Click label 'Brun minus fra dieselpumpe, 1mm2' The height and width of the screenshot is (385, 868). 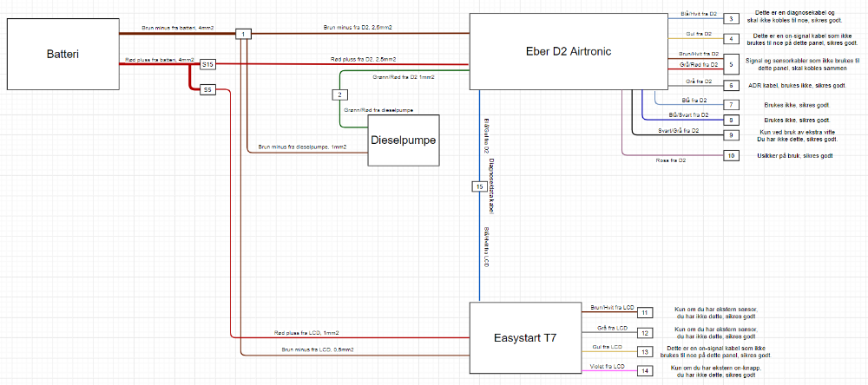302,147
